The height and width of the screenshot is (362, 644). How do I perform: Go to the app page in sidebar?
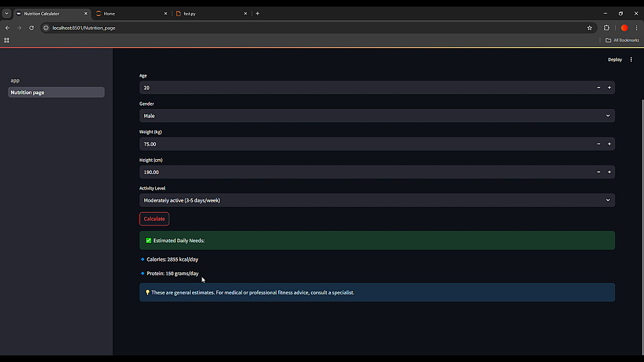pyautogui.click(x=15, y=81)
